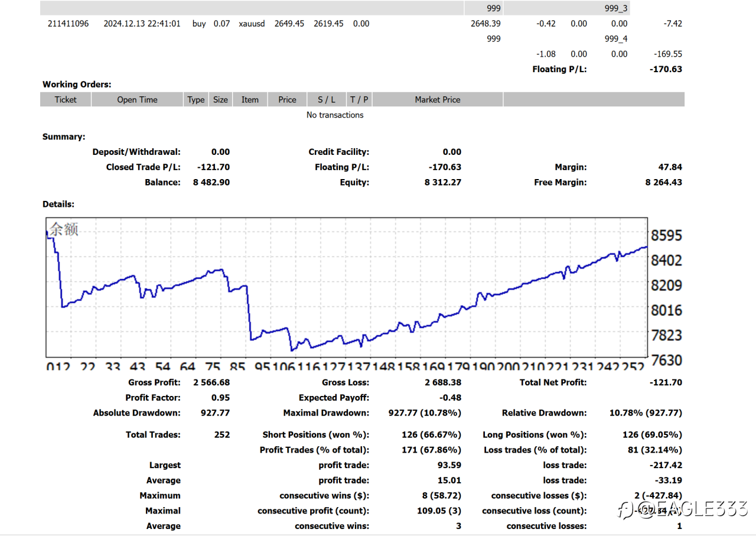756x536 pixels.
Task: Click the Equity value 8 312.27
Action: (443, 183)
